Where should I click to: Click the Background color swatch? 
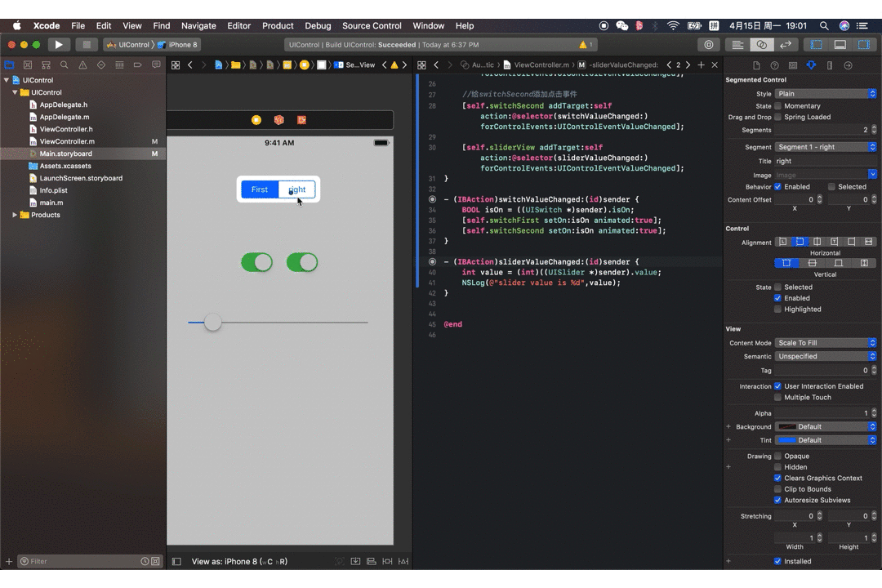coord(786,427)
